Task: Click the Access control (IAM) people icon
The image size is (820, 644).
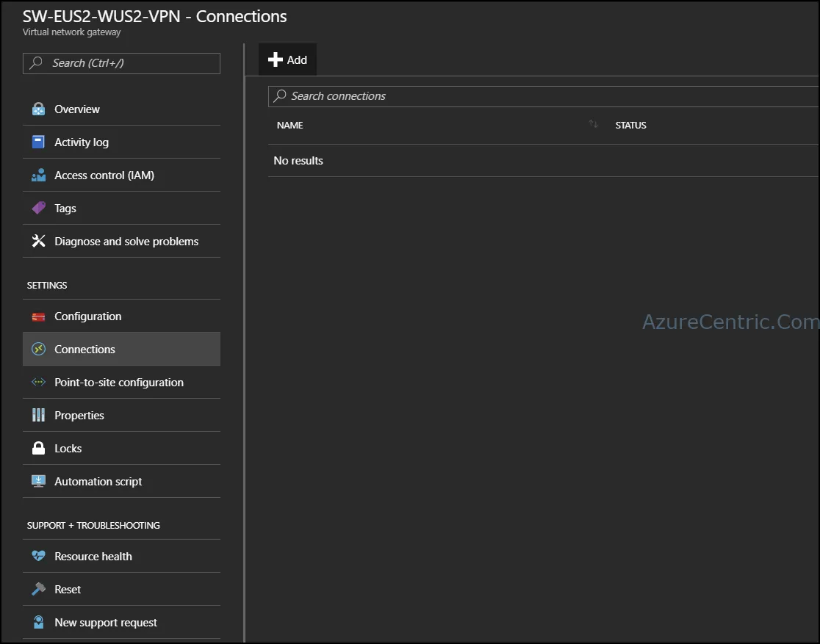Action: point(38,175)
